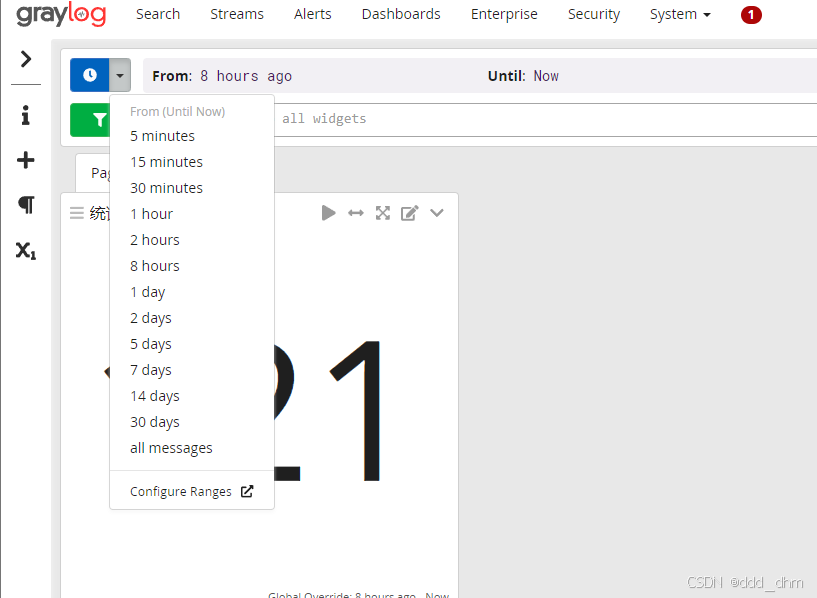Open the X1 parameters icon

pos(26,251)
